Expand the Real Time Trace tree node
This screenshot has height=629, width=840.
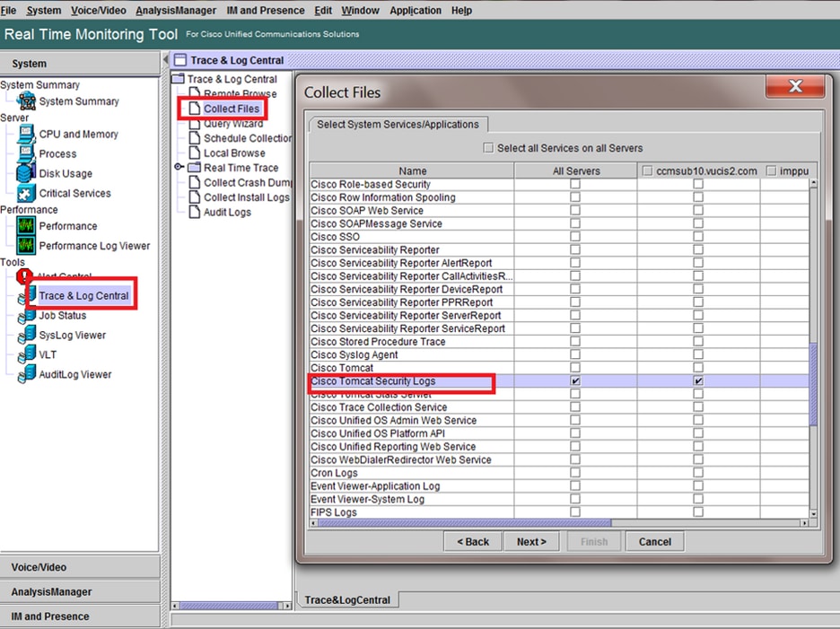click(x=179, y=167)
